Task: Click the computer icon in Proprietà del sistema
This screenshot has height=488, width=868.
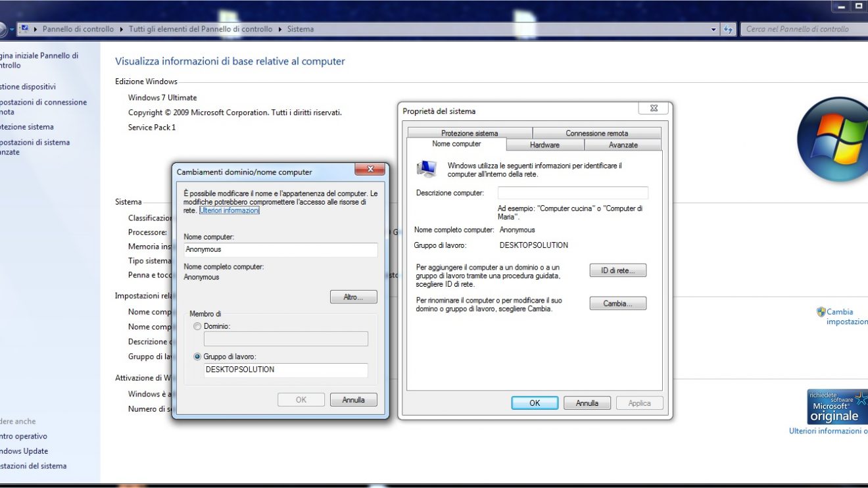Action: pyautogui.click(x=427, y=169)
